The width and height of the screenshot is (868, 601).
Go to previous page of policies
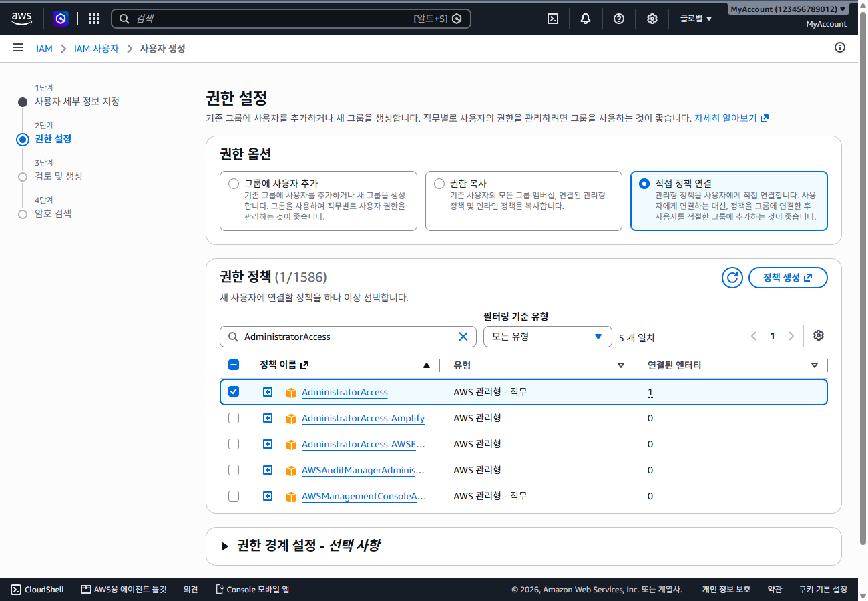point(754,336)
